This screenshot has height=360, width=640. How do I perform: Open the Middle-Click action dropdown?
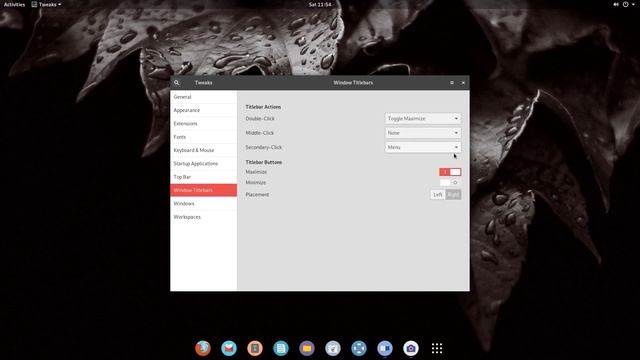(x=423, y=133)
